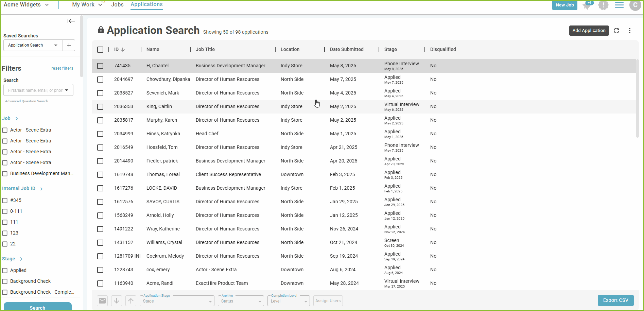Go to the Jobs tab
The width and height of the screenshot is (644, 311).
(117, 5)
